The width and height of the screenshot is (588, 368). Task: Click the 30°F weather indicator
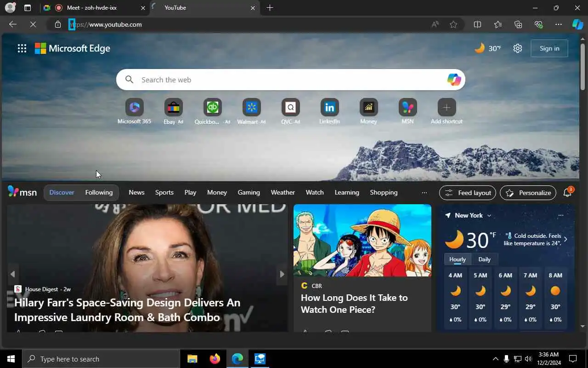[488, 48]
